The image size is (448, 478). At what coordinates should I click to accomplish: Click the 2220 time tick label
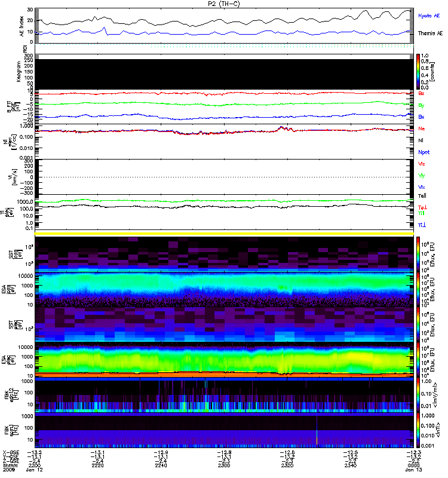point(97,465)
